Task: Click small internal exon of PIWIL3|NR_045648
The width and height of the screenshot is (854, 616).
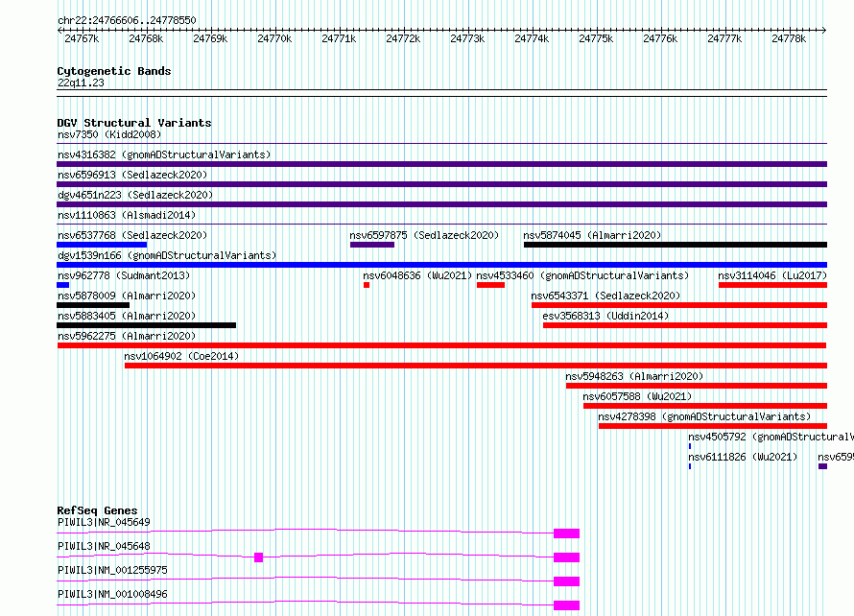Action: [259, 557]
